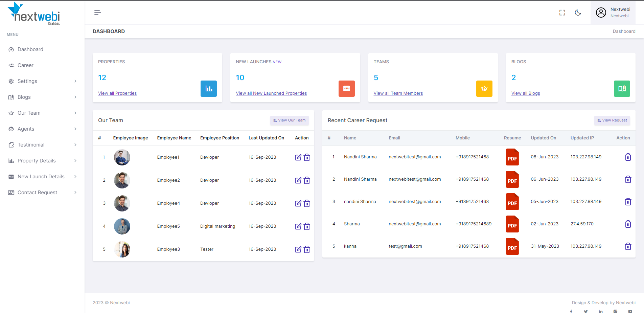Open the View all Properties link
Image resolution: width=644 pixels, height=313 pixels.
pyautogui.click(x=117, y=93)
